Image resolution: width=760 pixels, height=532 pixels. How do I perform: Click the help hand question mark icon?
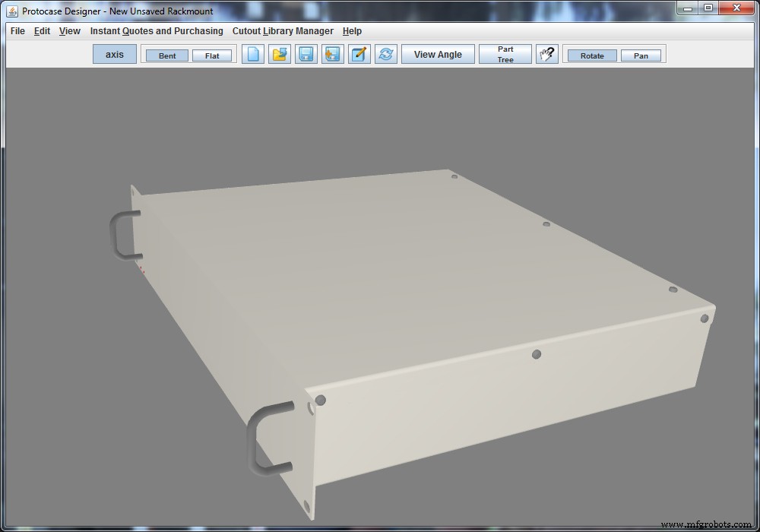[547, 55]
